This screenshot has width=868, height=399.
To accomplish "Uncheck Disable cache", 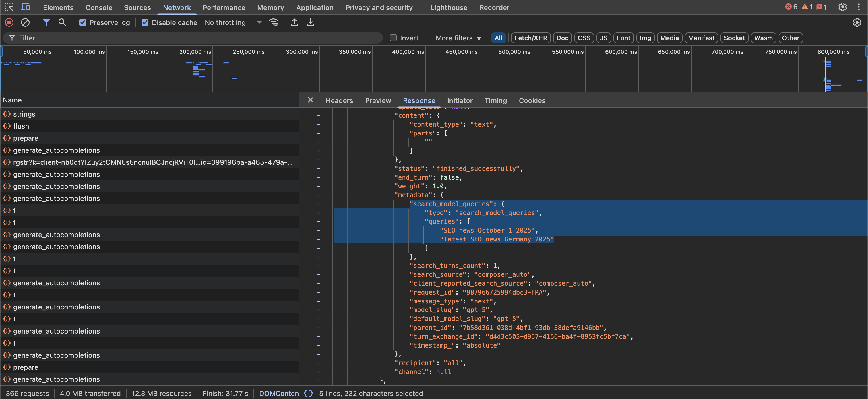I will coord(145,22).
